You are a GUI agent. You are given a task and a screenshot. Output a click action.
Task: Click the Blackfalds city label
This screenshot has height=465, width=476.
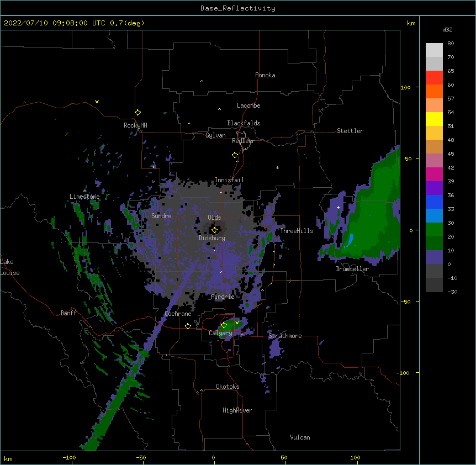tap(244, 123)
